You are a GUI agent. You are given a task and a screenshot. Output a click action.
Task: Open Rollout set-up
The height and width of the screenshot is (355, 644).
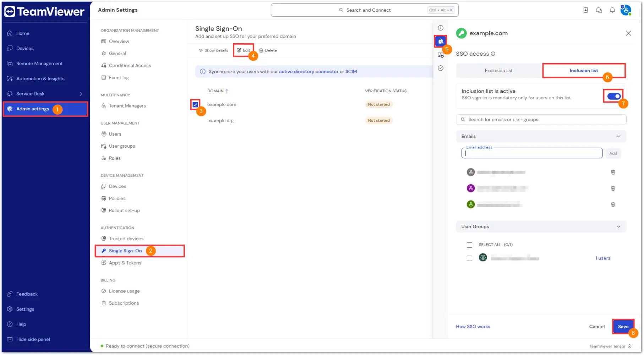[124, 211]
